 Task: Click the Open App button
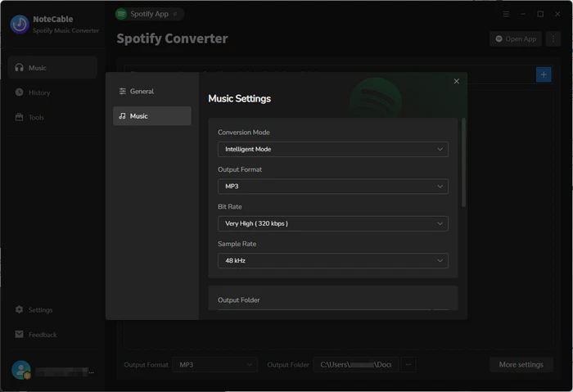[x=516, y=38]
